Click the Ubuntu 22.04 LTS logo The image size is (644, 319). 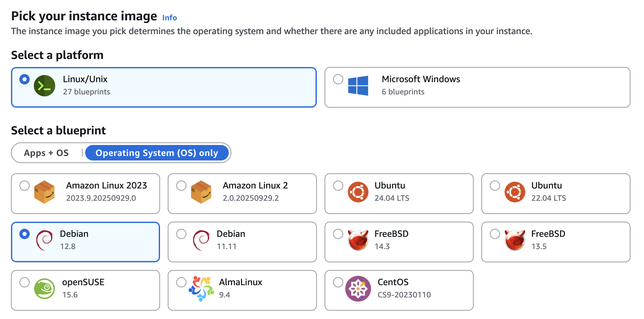pyautogui.click(x=515, y=192)
